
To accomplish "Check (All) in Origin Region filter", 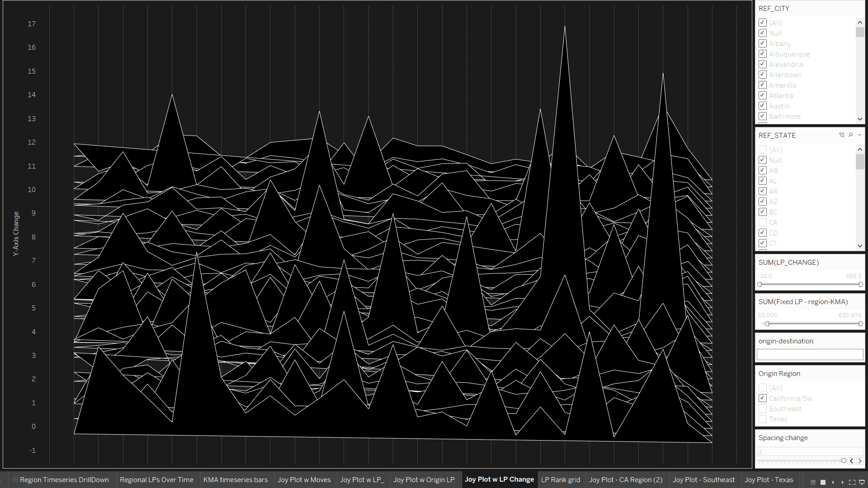I will (x=763, y=388).
